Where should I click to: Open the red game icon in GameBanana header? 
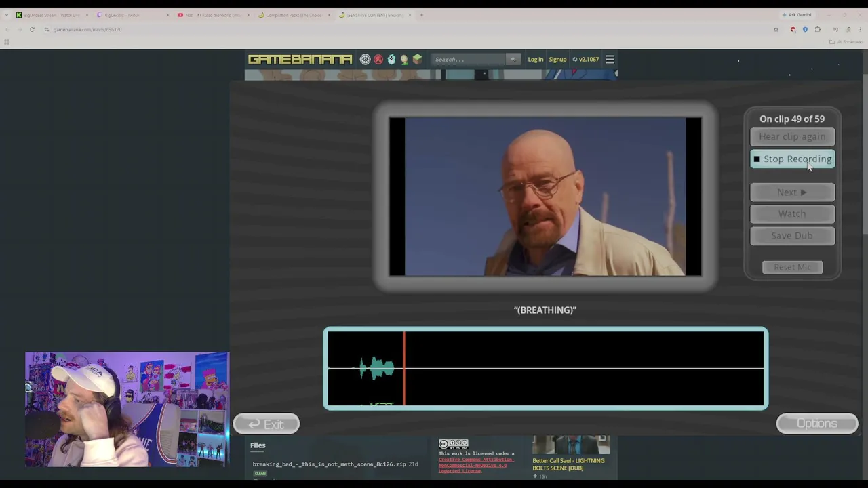(x=378, y=60)
